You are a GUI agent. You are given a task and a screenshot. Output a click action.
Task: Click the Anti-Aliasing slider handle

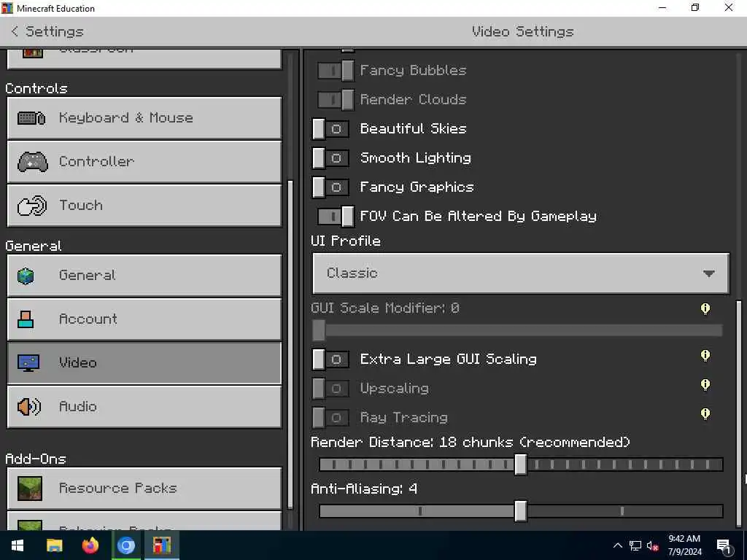(x=521, y=511)
